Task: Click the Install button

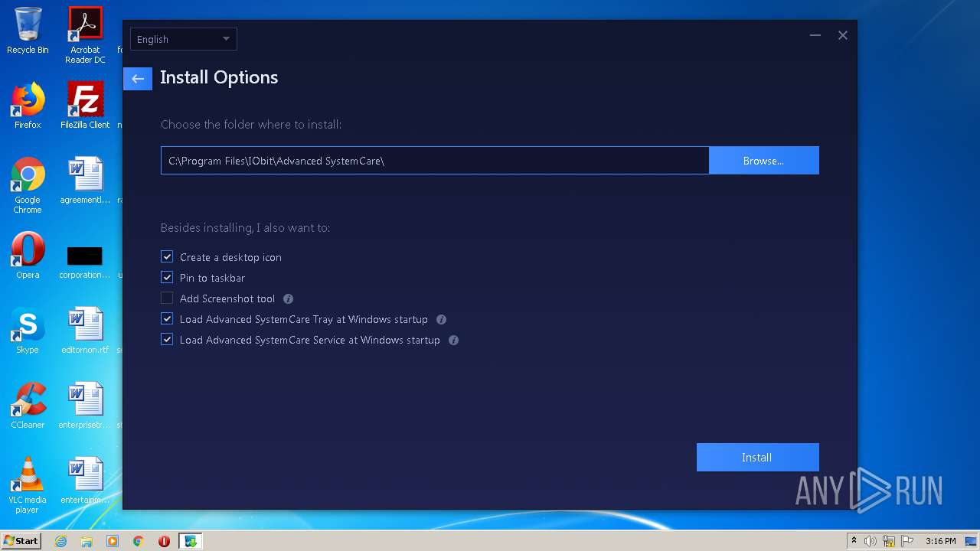Action: 757,458
